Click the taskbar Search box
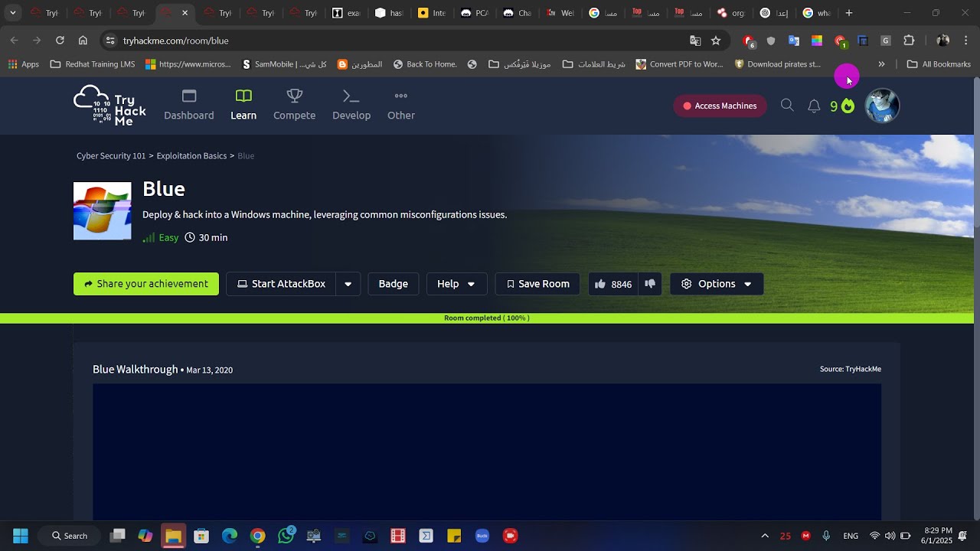Screen dimensions: 980x551 click(x=70, y=536)
